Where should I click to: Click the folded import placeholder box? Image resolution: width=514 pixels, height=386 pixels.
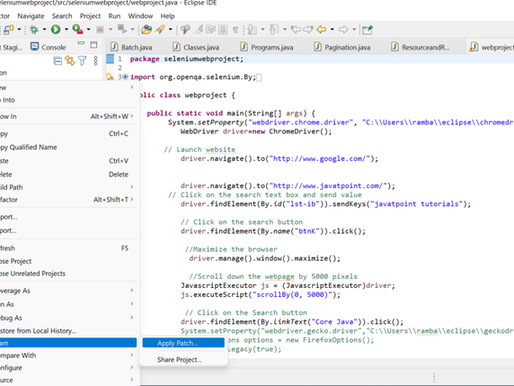[259, 77]
